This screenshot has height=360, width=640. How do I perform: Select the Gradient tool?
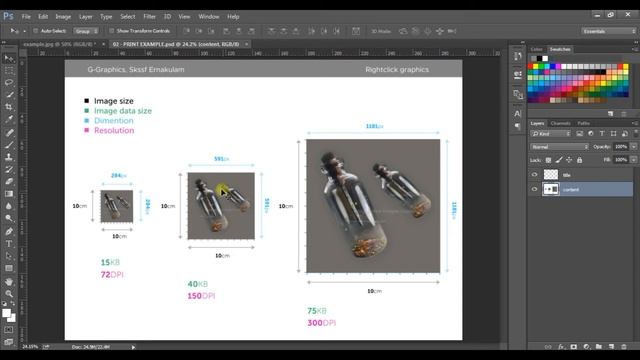(x=9, y=194)
